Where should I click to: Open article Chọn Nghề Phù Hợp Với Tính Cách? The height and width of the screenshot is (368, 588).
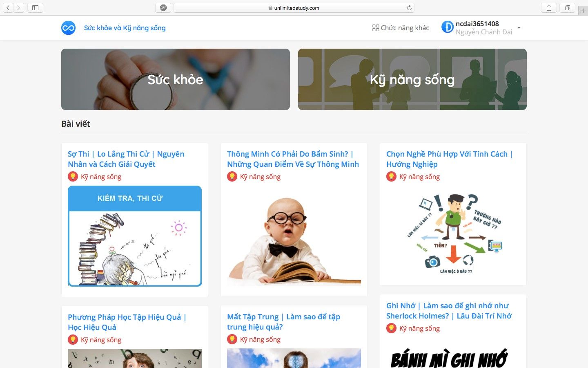click(450, 159)
